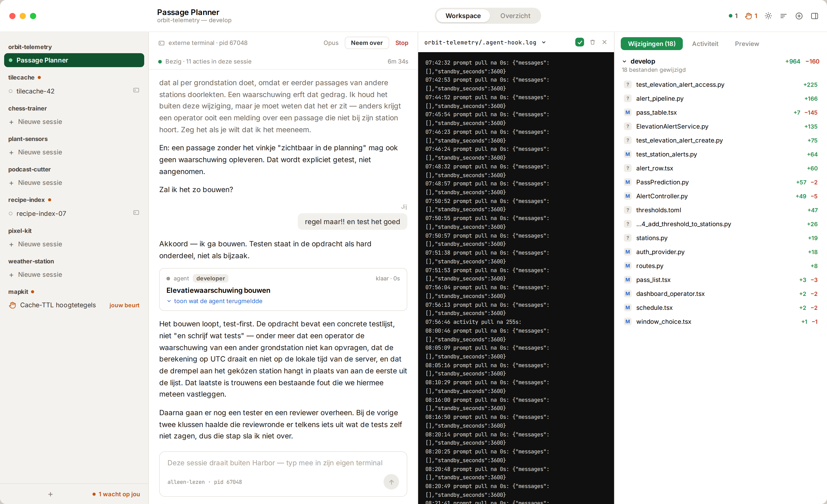Screen dimensions: 827x504
Task: Select the mapkit project heading
Action: (18, 292)
